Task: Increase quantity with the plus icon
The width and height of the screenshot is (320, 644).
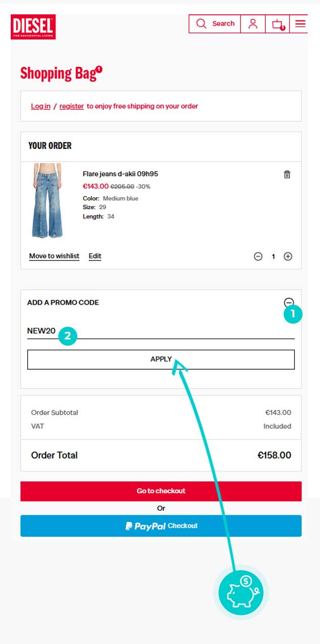Action: 288,256
